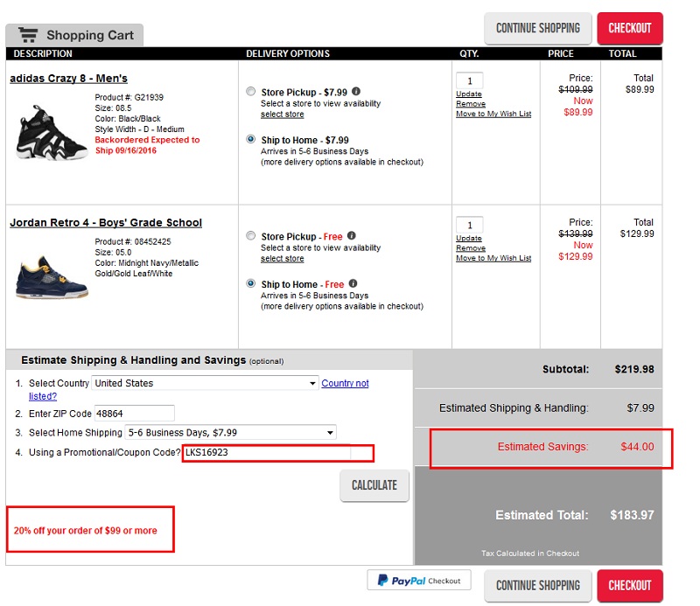Click the adidas Crazy 8 shoe thumbnail
The height and width of the screenshot is (606, 700).
[52, 133]
